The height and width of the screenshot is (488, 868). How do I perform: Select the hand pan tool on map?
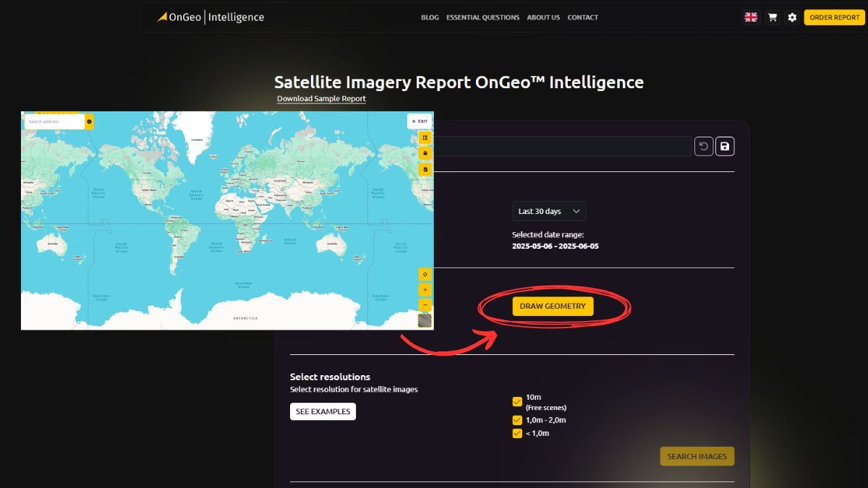425,153
